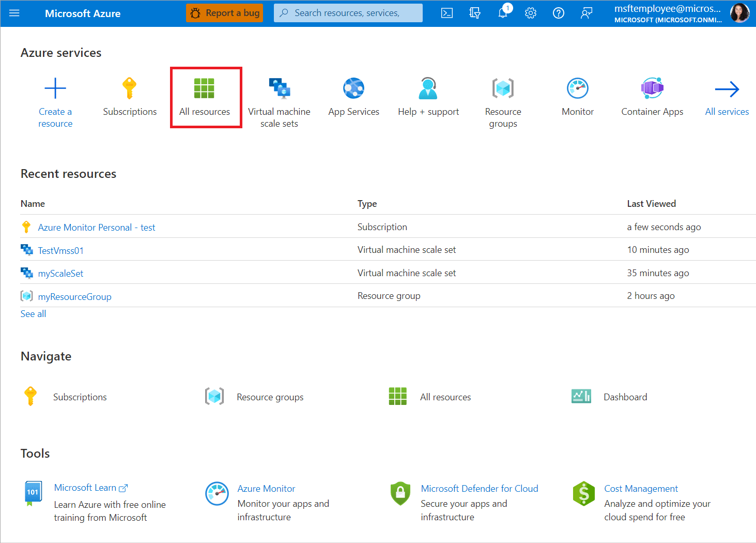Screen dimensions: 756x543
Task: Navigate to Resource groups under Navigate section
Action: pyautogui.click(x=270, y=397)
